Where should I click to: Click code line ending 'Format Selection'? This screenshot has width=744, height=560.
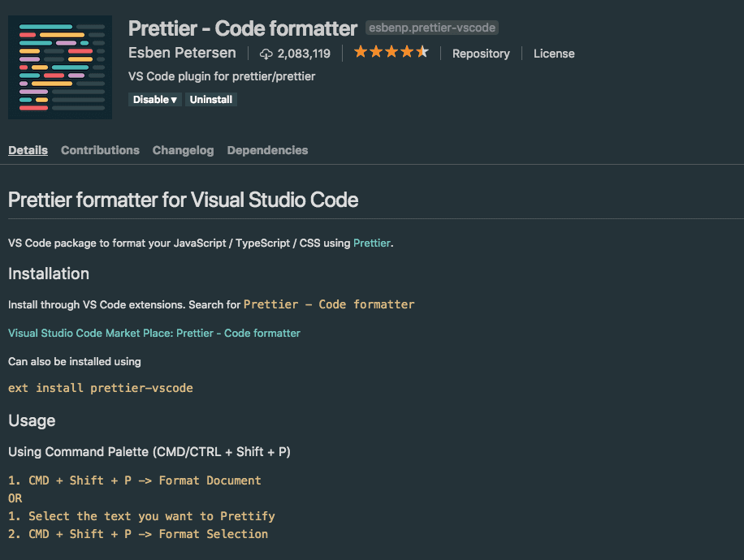tap(138, 534)
